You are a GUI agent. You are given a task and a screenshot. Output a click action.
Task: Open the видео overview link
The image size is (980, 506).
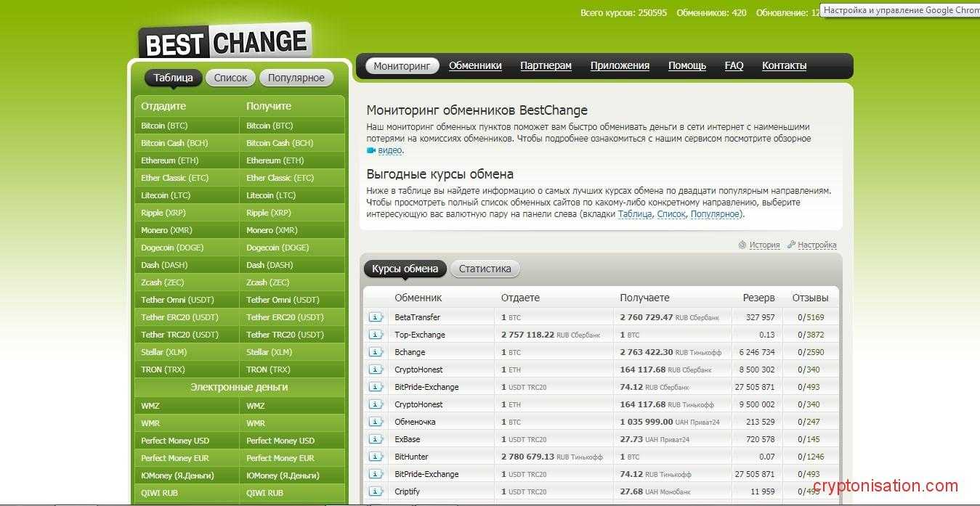point(389,150)
